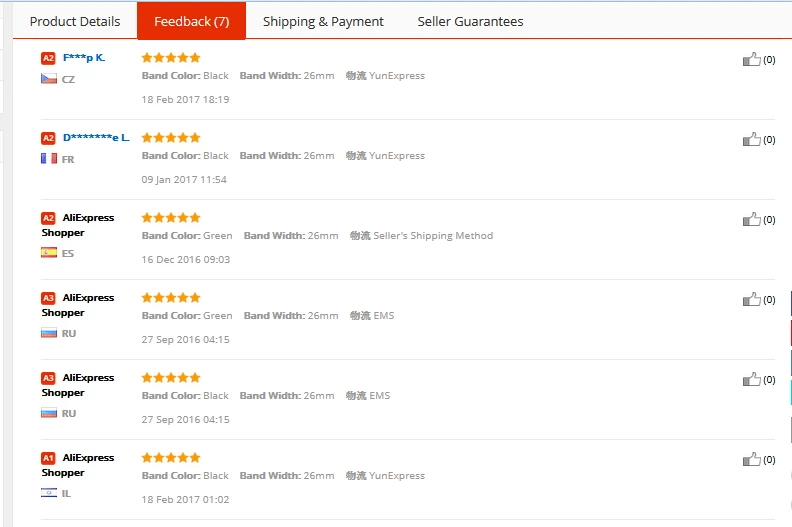Like the Green band EMS review

pyautogui.click(x=751, y=299)
